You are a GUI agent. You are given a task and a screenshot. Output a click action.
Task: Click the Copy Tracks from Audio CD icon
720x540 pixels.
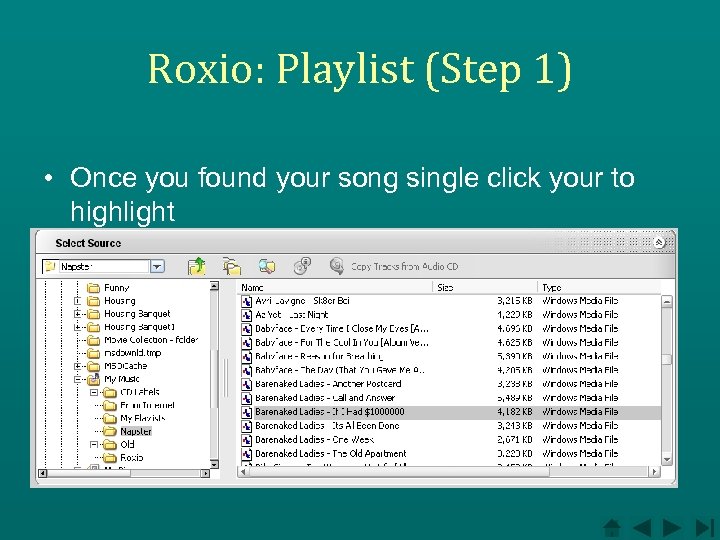pyautogui.click(x=337, y=266)
